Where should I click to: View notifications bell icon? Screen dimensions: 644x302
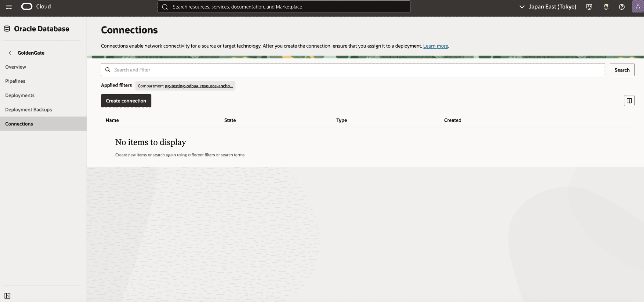point(606,7)
